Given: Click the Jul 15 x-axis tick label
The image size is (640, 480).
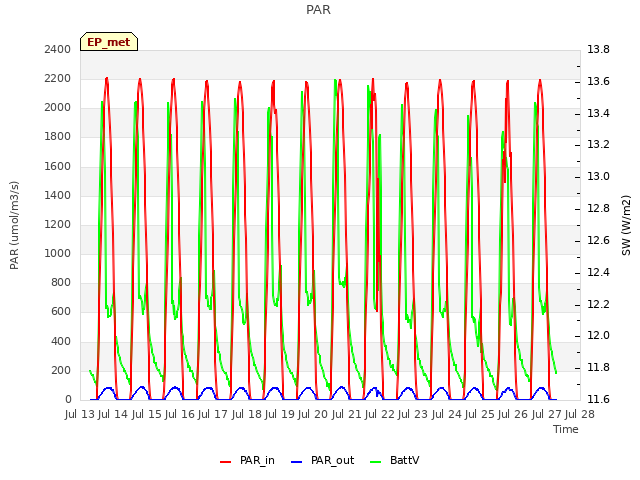Looking at the screenshot, I should (x=147, y=414).
